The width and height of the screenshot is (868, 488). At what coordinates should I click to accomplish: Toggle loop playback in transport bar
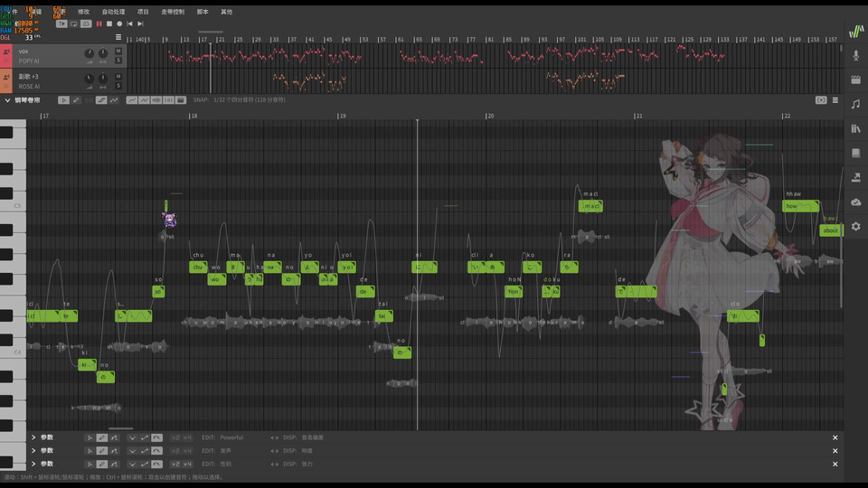73,23
